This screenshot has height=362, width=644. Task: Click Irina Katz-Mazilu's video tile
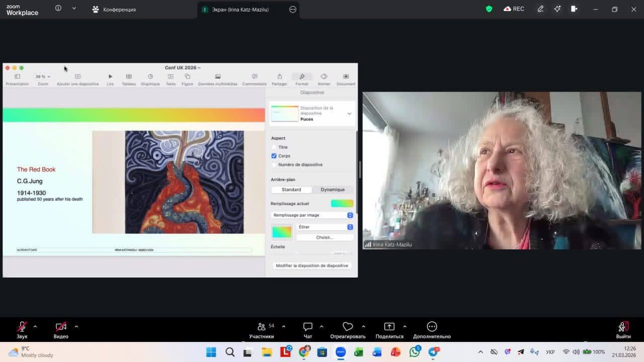coord(502,170)
